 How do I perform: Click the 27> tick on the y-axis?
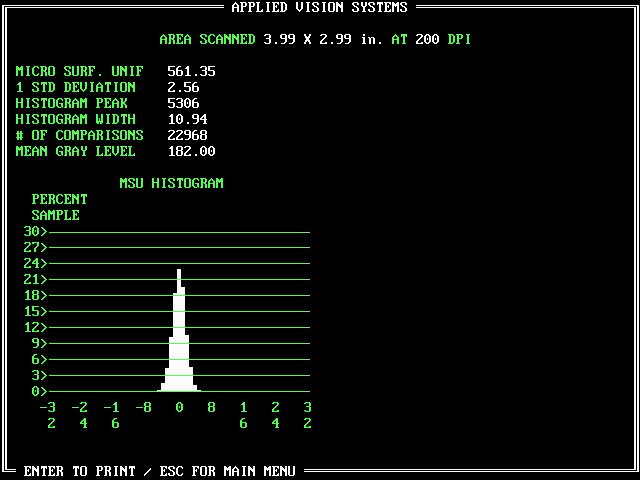pos(36,247)
